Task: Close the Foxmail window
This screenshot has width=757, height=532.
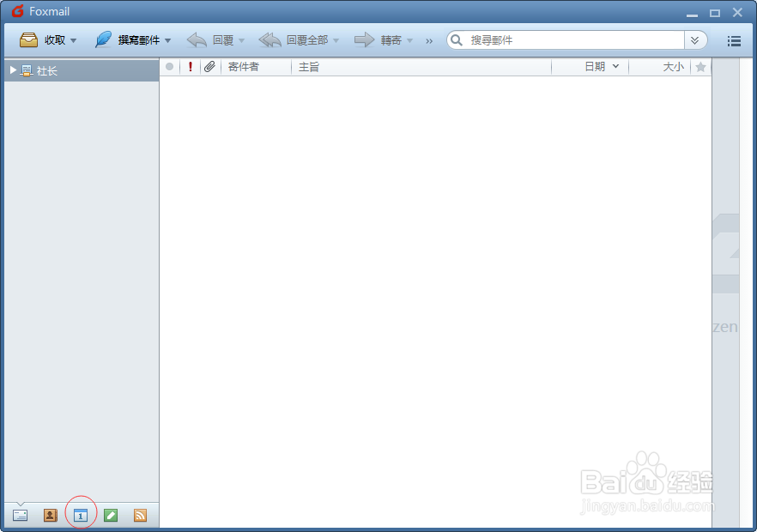Action: 737,13
